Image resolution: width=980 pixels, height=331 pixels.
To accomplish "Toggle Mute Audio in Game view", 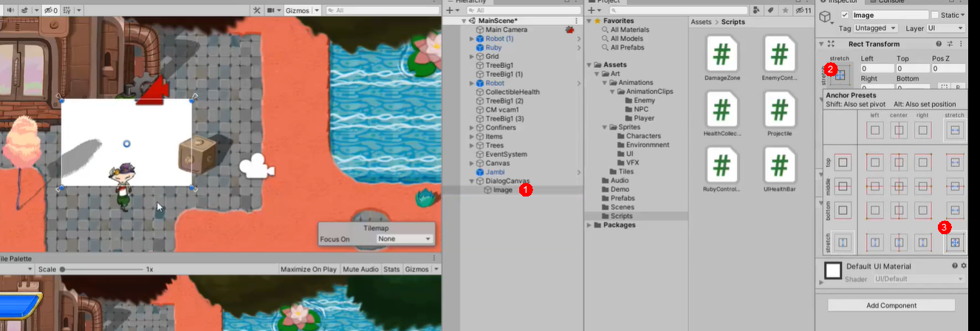I will (361, 269).
